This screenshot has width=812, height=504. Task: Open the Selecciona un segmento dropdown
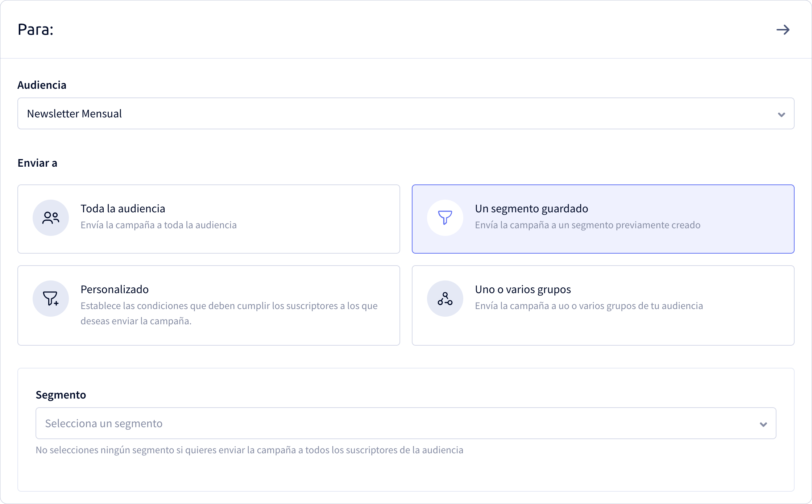point(406,423)
